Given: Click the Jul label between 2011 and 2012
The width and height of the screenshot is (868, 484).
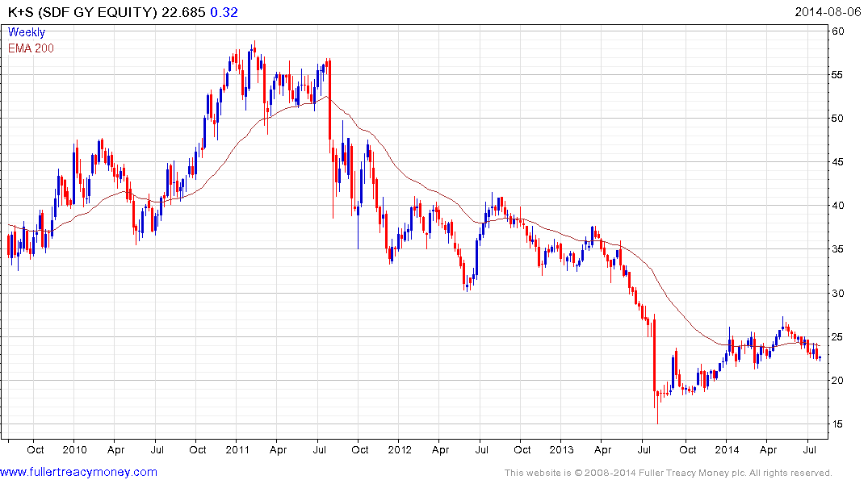Looking at the screenshot, I should point(320,449).
